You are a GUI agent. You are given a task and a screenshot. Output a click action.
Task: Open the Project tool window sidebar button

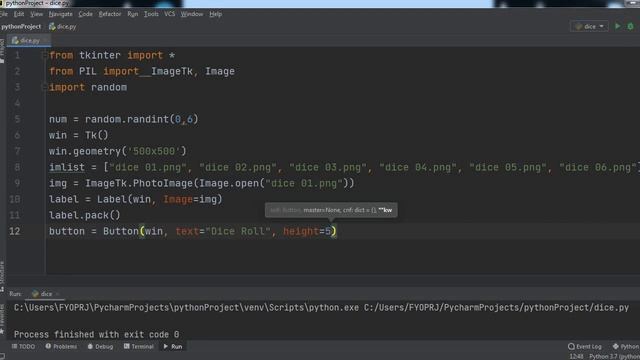pyautogui.click(x=2, y=51)
